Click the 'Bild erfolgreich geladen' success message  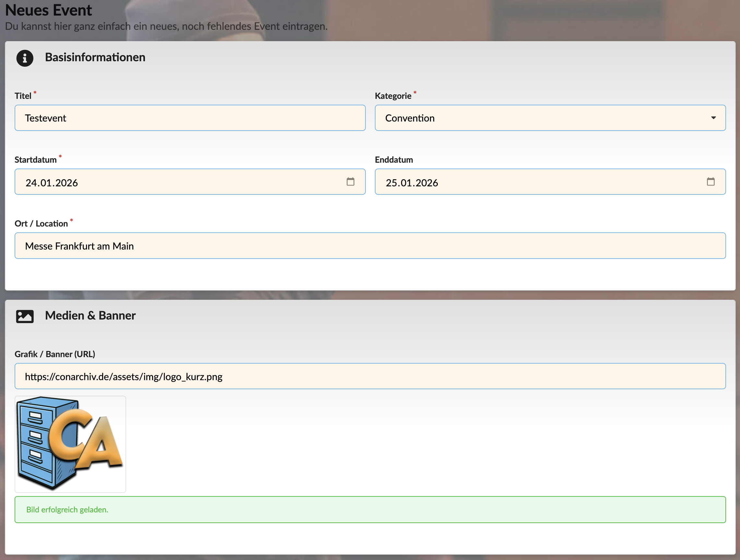(x=370, y=509)
